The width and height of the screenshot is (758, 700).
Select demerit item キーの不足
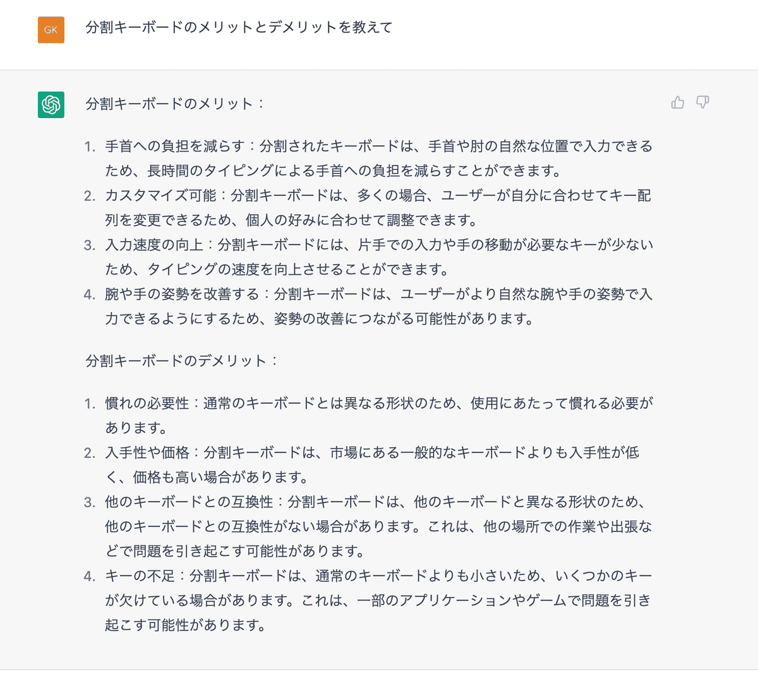point(140,576)
